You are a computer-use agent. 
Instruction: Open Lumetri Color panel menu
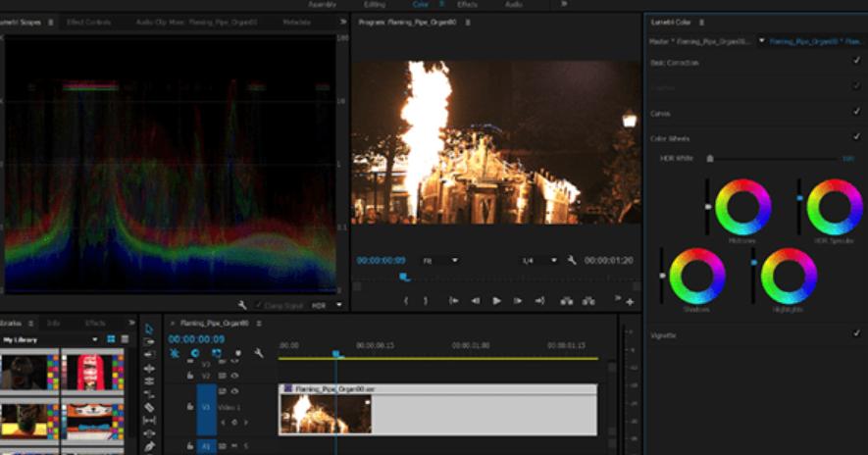coord(701,23)
